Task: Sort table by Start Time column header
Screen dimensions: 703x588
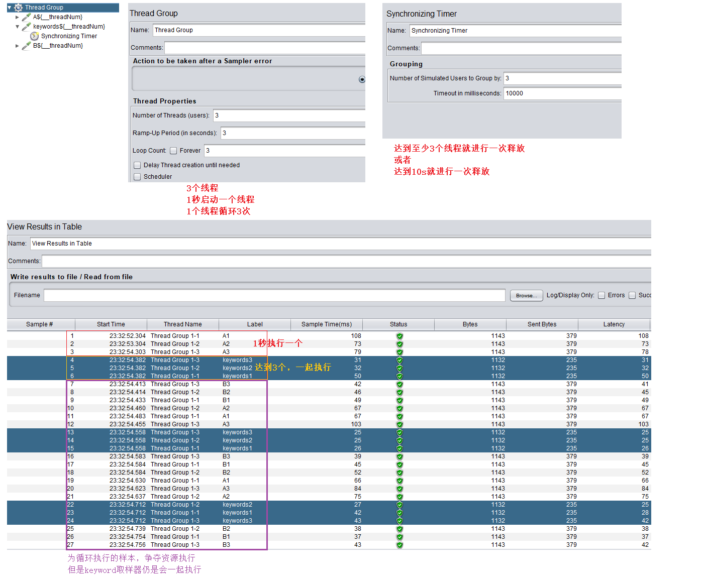Action: click(x=111, y=324)
